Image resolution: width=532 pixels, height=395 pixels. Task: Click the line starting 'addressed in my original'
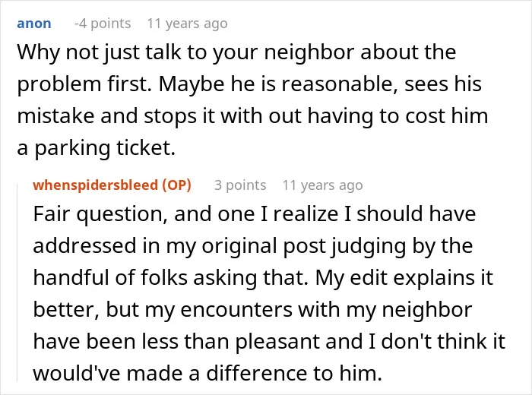(253, 246)
